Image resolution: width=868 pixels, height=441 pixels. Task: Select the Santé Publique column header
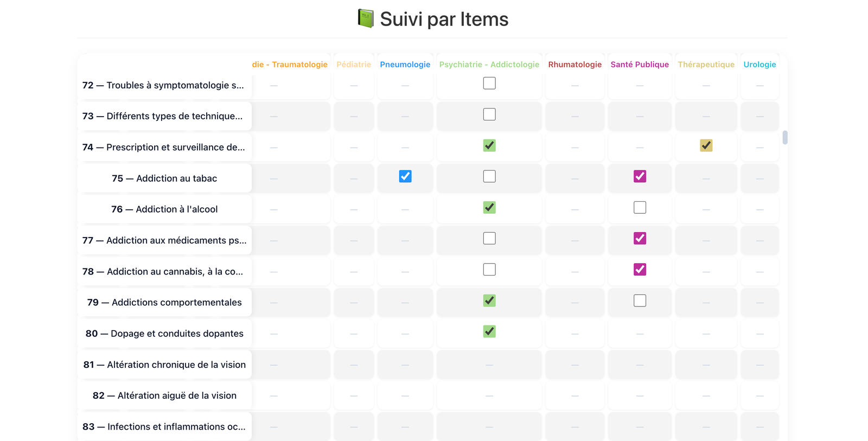coord(640,65)
